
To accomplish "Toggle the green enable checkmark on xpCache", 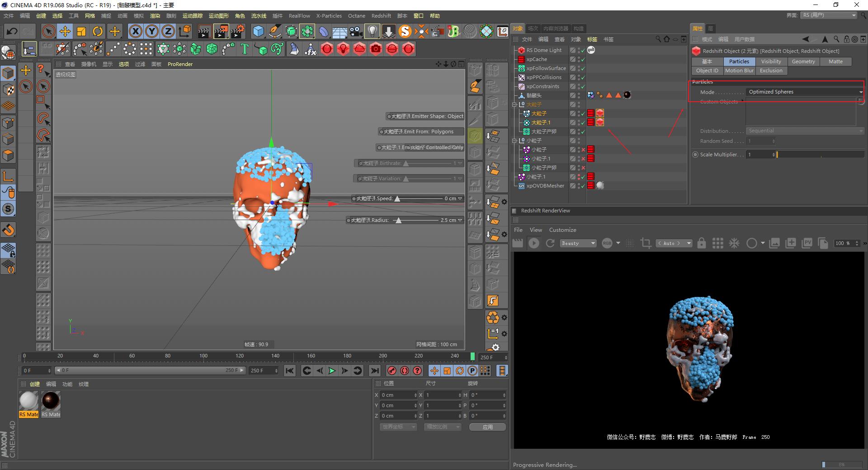I will (x=583, y=59).
